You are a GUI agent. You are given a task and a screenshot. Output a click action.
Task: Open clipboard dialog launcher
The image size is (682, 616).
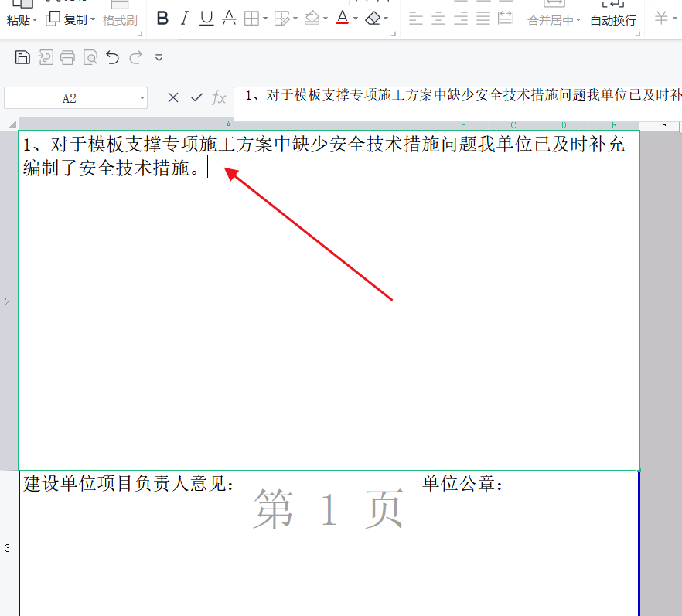click(x=140, y=33)
